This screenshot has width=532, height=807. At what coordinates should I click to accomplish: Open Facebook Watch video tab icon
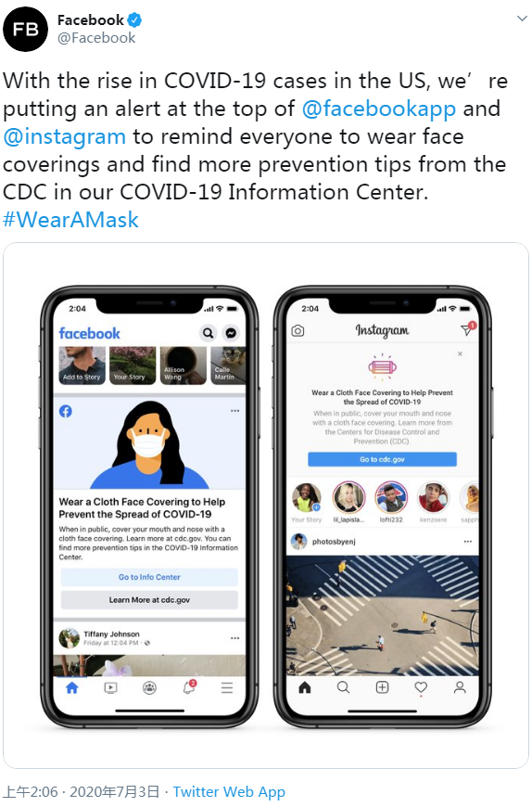click(x=110, y=687)
